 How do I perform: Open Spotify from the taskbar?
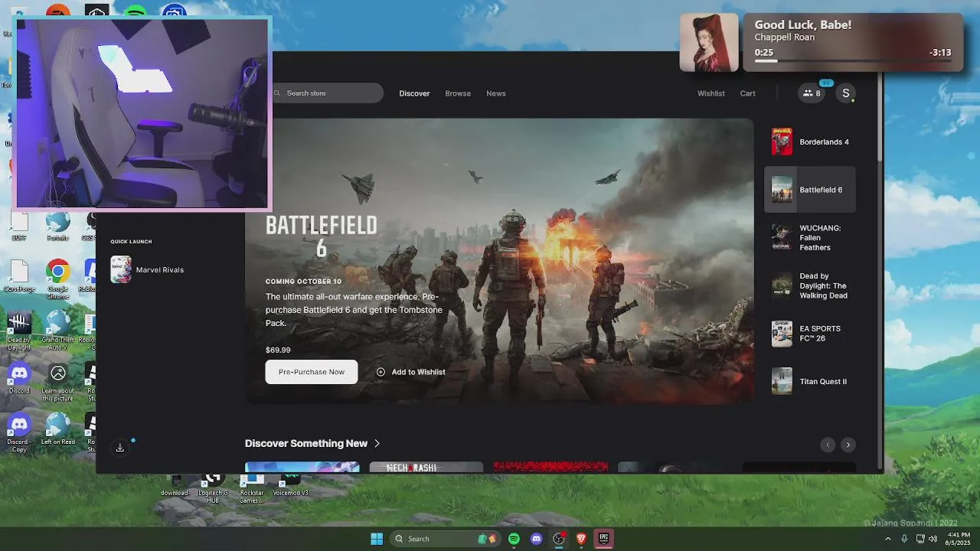514,539
